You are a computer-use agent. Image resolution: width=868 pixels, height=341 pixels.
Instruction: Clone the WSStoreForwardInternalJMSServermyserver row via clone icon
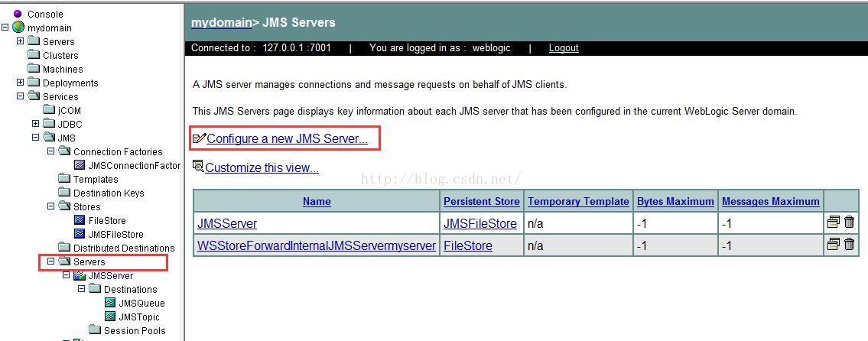click(833, 244)
